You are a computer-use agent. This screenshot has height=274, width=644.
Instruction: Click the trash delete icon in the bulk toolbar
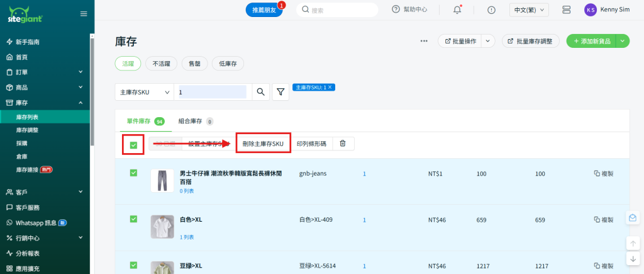pyautogui.click(x=343, y=143)
